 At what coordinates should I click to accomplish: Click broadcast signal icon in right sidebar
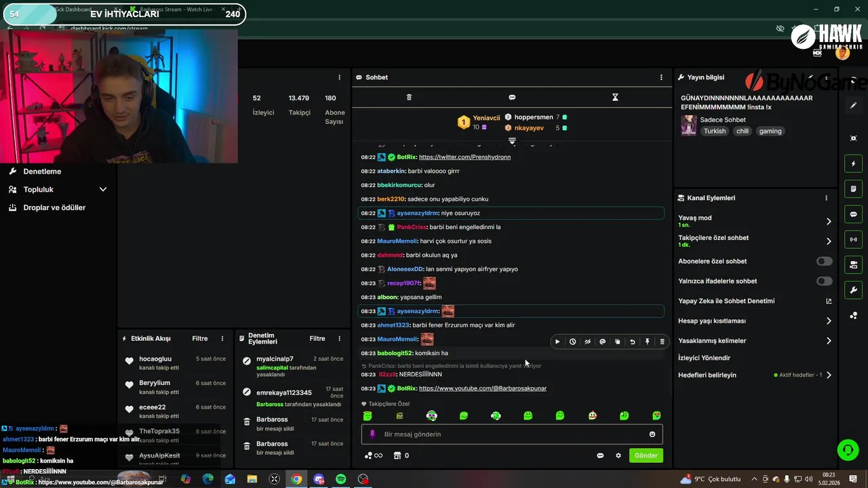[x=854, y=239]
